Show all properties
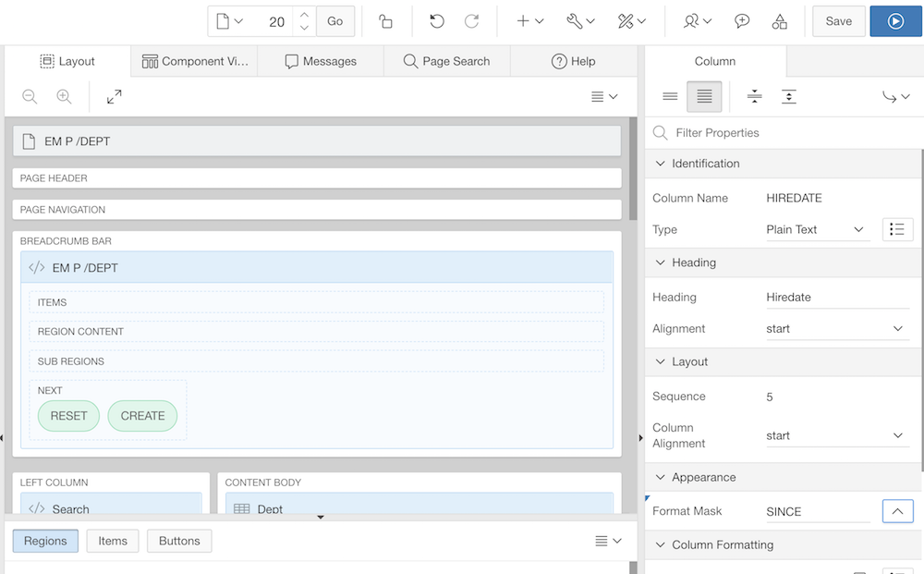The image size is (924, 574). tap(704, 96)
